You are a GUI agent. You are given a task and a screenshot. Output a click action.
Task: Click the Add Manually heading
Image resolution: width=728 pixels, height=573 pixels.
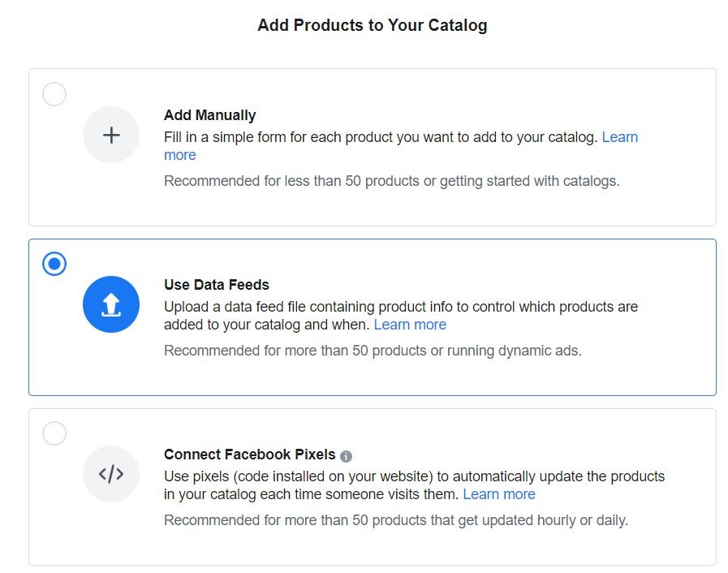click(210, 115)
